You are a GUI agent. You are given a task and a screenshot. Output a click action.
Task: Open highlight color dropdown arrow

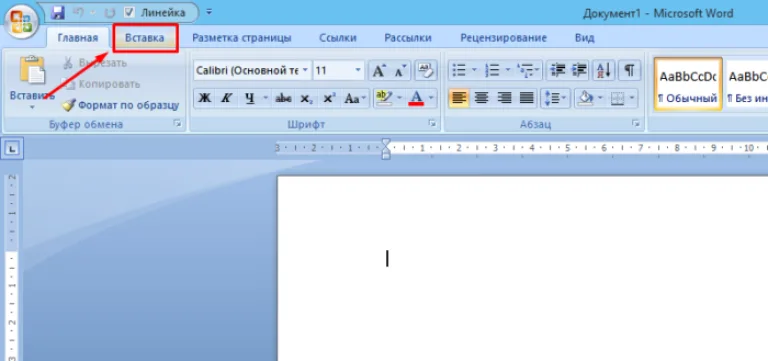[400, 98]
